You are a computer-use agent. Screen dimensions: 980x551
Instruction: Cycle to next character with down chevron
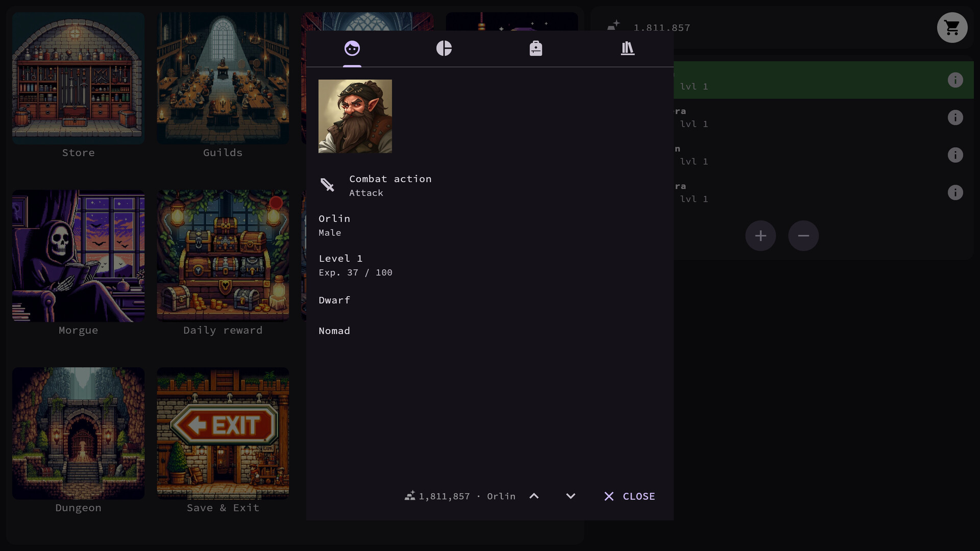(x=571, y=496)
